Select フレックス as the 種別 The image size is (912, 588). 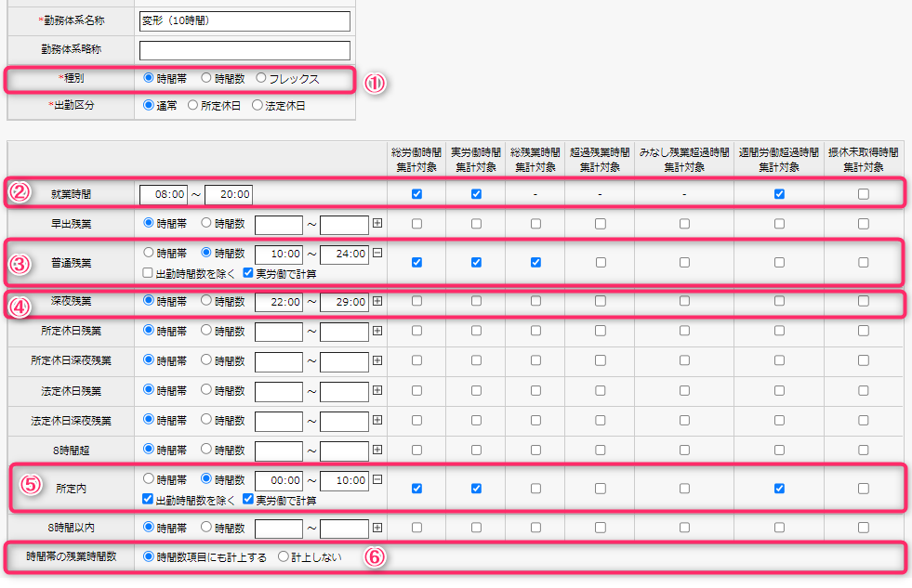pos(261,79)
